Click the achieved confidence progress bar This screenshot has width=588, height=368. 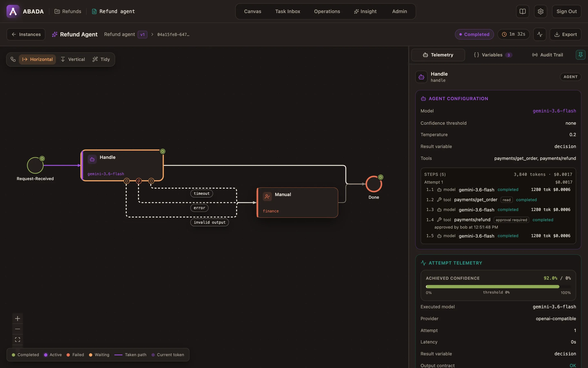coord(498,286)
